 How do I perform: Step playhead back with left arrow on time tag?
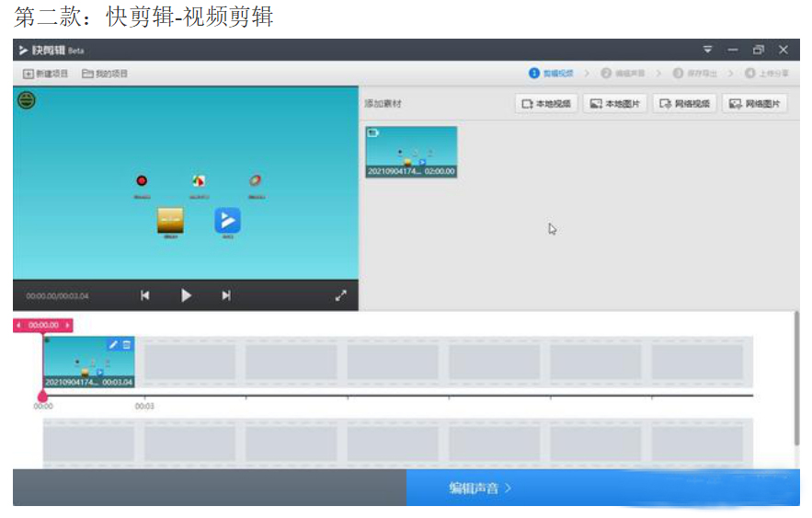(x=18, y=325)
